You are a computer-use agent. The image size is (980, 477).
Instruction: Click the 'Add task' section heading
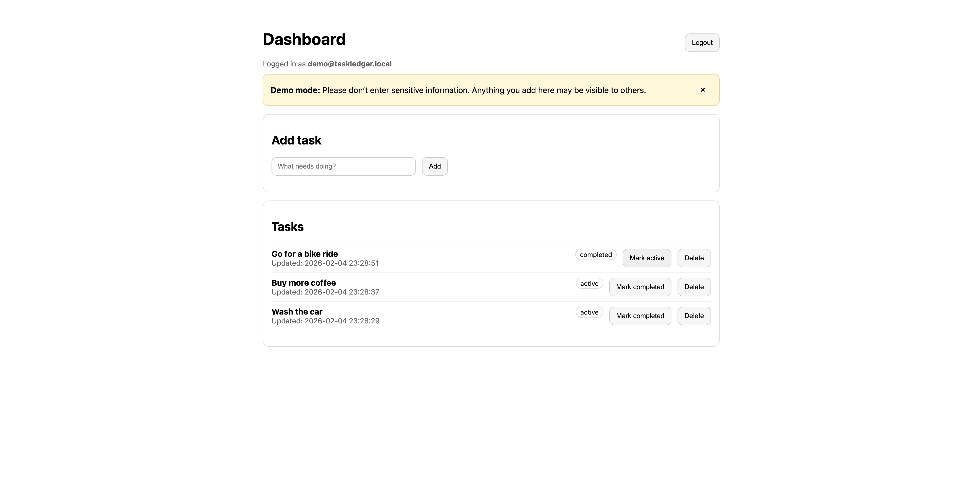296,140
